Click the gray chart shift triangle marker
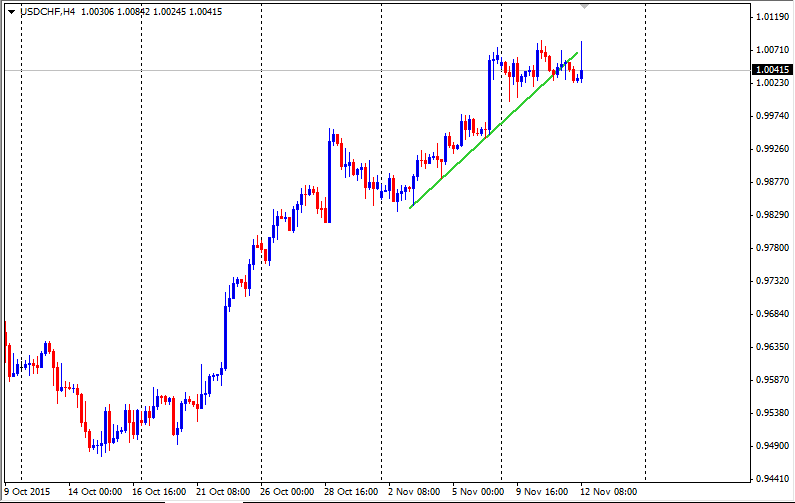Image resolution: width=795 pixels, height=503 pixels. point(585,7)
